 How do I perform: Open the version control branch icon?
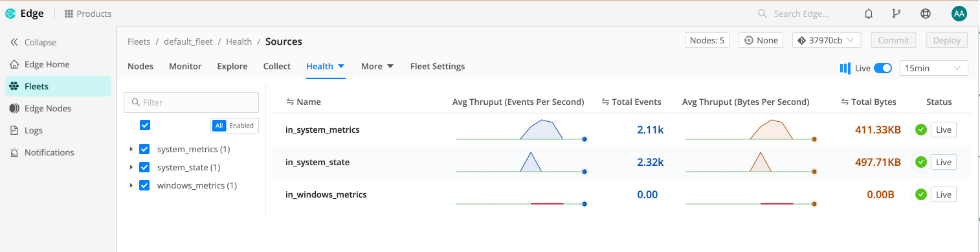[x=896, y=14]
